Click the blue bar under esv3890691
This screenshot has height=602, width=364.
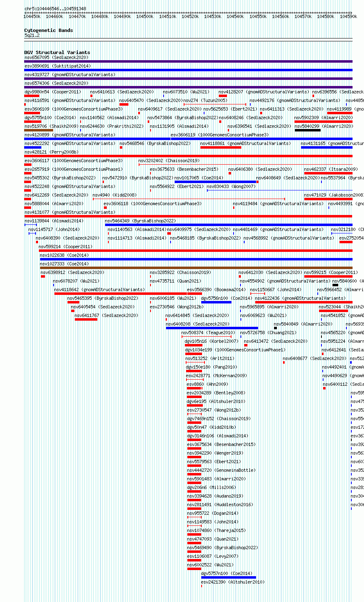tap(188, 70)
